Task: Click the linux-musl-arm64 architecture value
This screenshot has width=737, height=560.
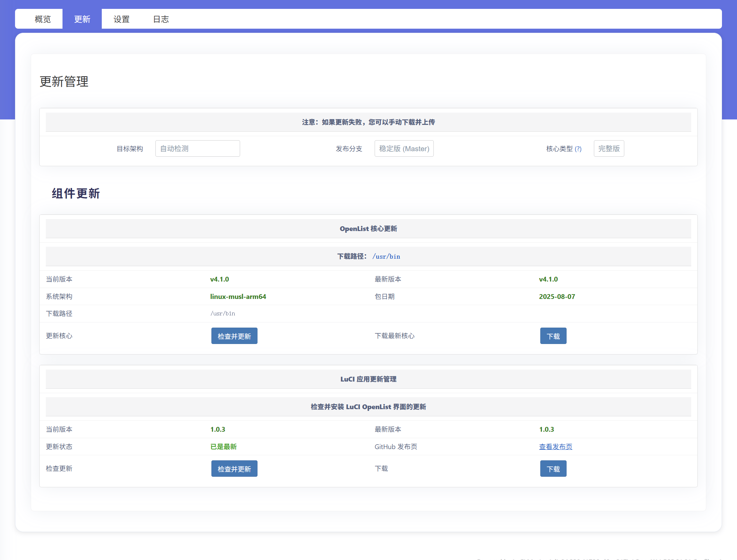Action: pos(238,297)
